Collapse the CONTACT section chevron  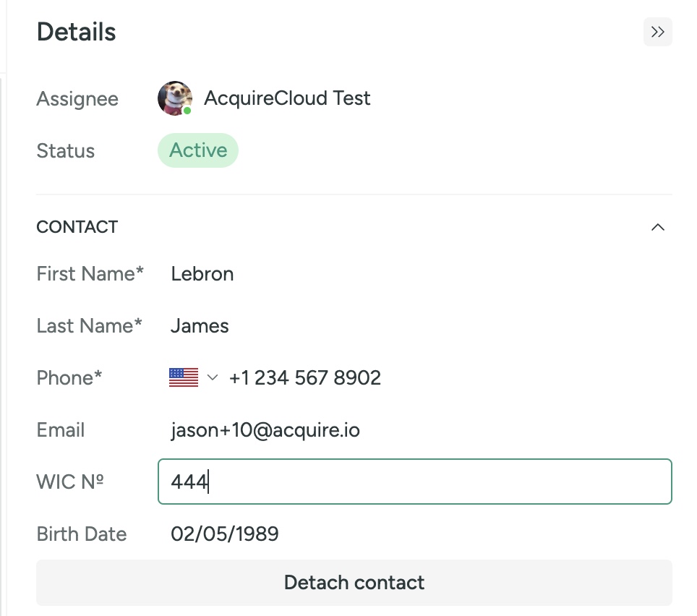click(658, 227)
